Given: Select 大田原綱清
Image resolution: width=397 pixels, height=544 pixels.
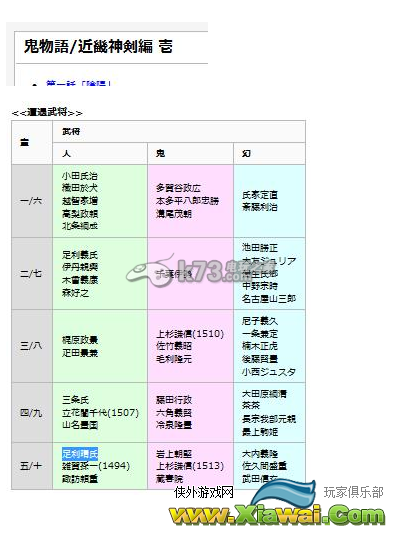Looking at the screenshot, I should pos(264,393).
